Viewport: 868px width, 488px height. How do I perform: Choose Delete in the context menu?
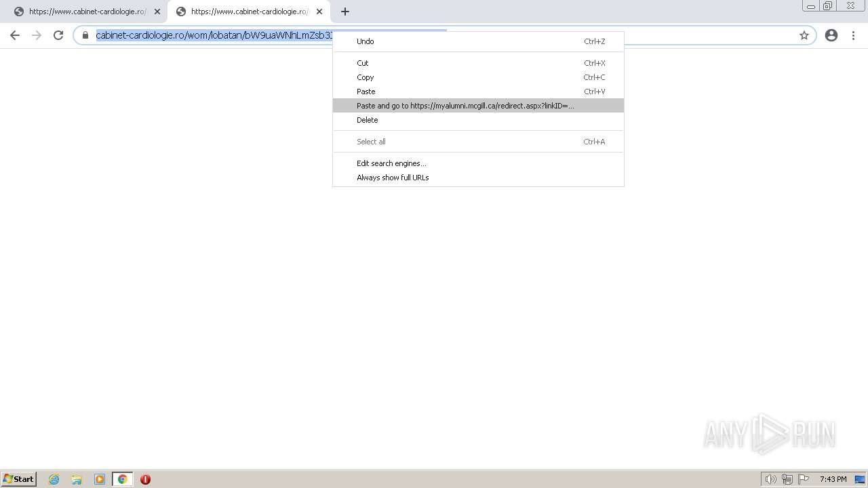[x=478, y=120]
